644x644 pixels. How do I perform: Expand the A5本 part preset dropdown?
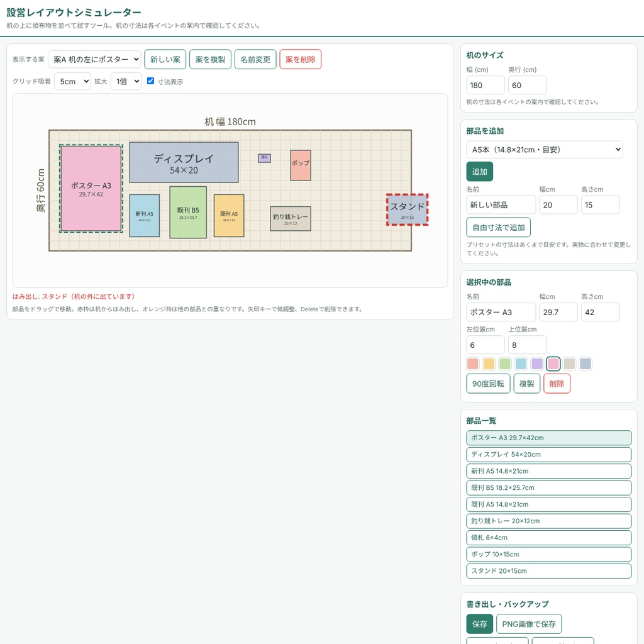[x=544, y=150]
